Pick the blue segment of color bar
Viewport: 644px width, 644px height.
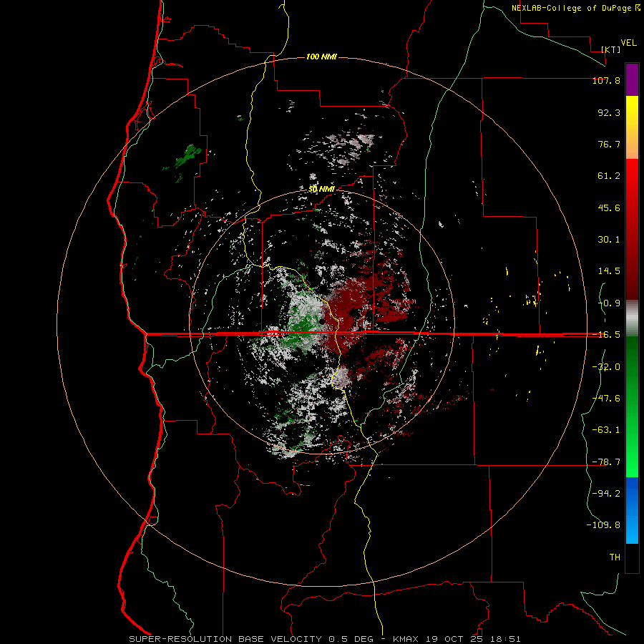tap(632, 510)
